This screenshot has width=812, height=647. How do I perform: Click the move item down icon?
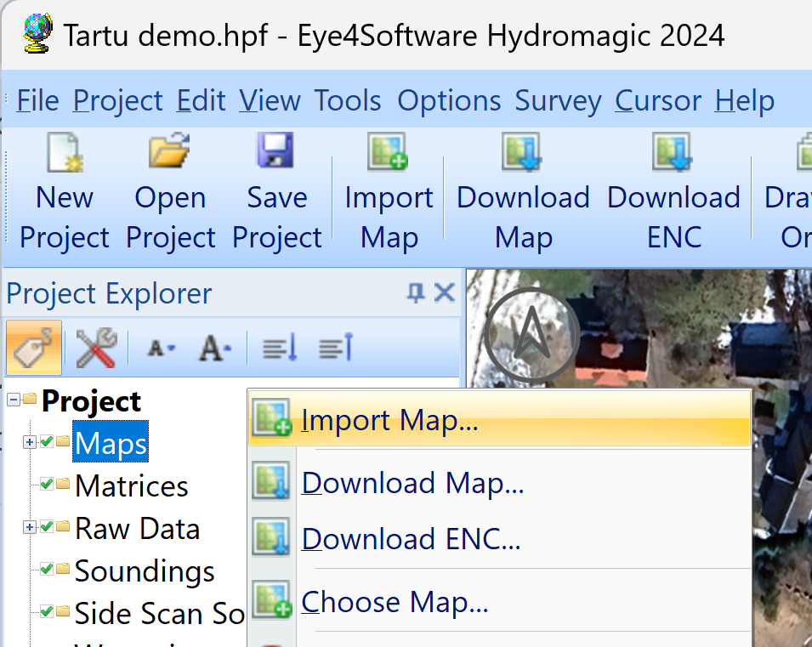pos(280,347)
